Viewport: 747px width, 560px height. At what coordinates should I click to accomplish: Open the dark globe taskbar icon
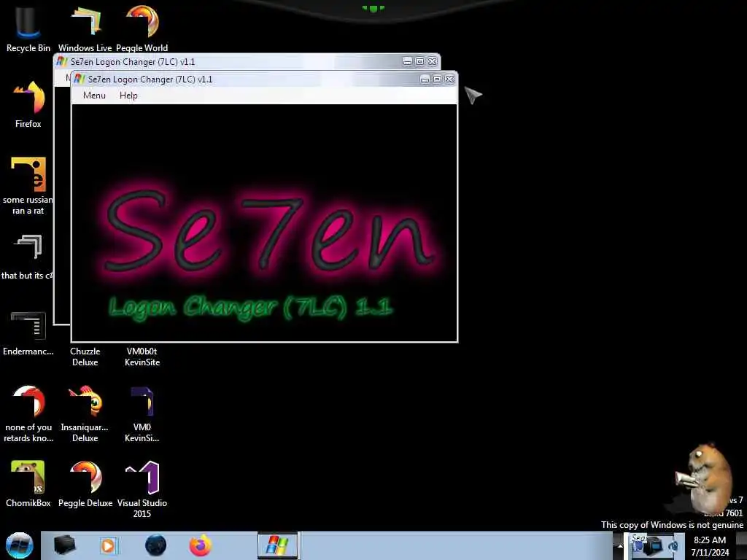click(x=156, y=545)
